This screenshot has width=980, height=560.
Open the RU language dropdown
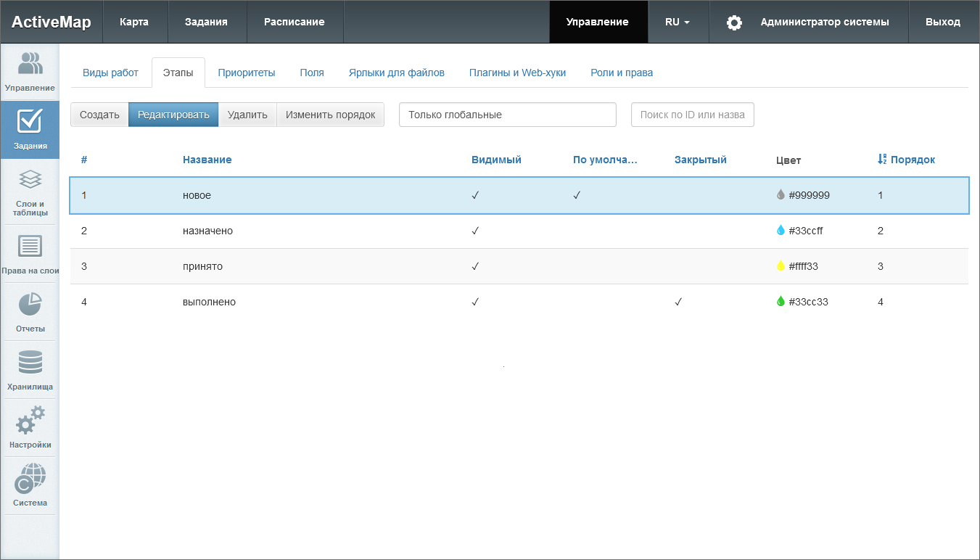(x=677, y=22)
